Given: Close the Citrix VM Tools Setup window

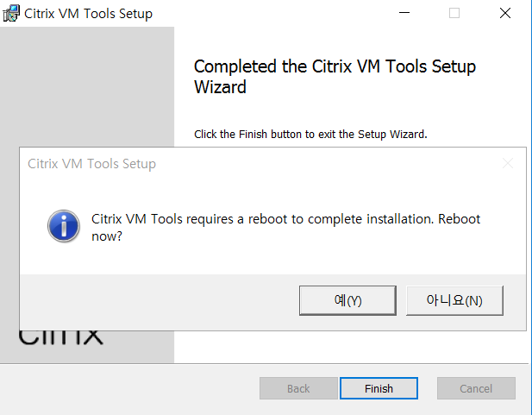Looking at the screenshot, I should click(505, 14).
